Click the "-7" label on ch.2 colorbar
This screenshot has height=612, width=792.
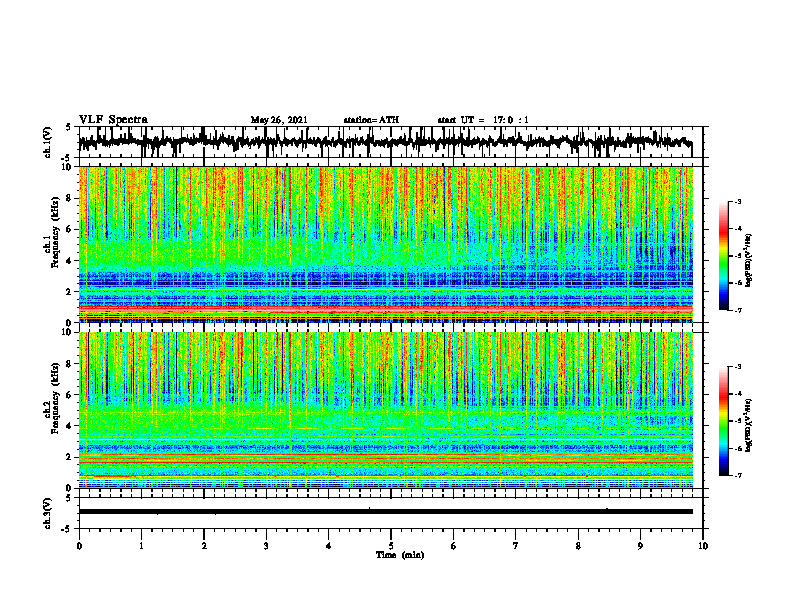[x=738, y=476]
